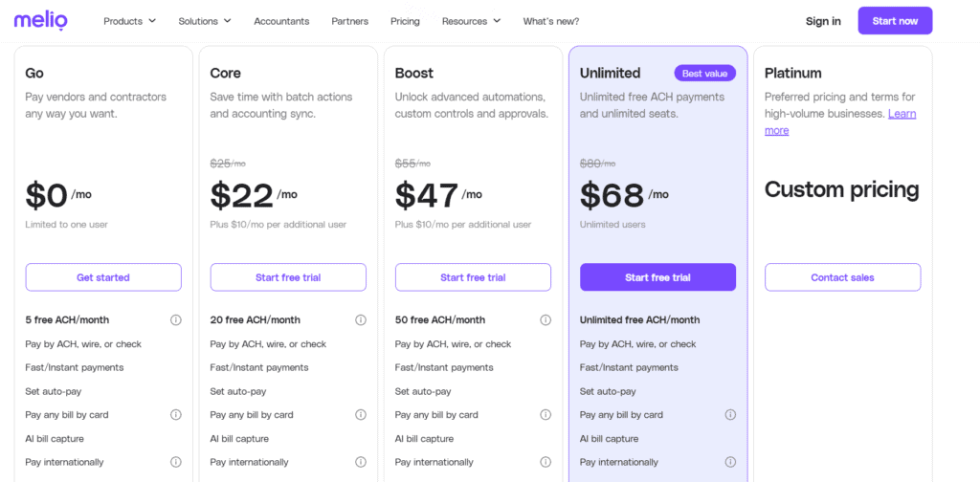Show info for Core Pay internationally

click(x=361, y=462)
